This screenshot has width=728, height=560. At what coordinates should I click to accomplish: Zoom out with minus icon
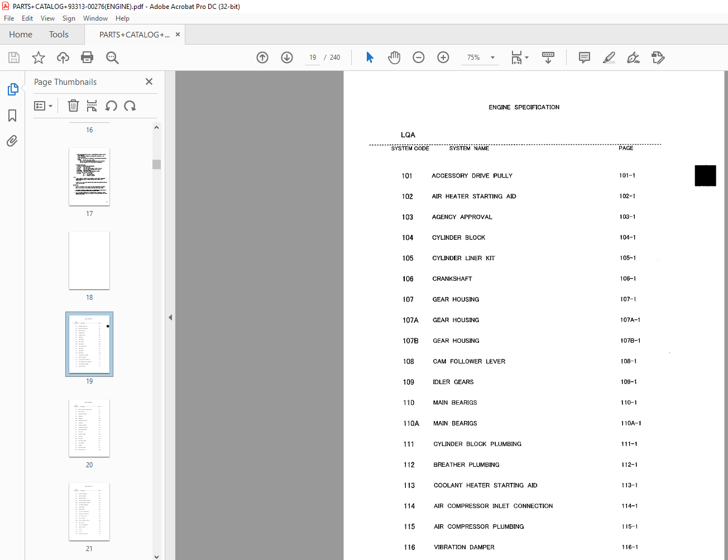pyautogui.click(x=419, y=58)
